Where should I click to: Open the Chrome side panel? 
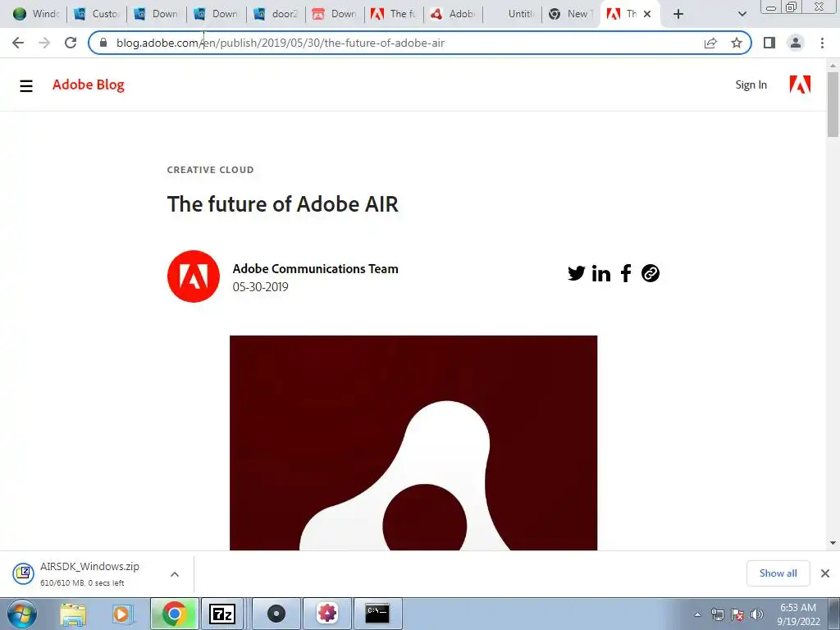769,43
